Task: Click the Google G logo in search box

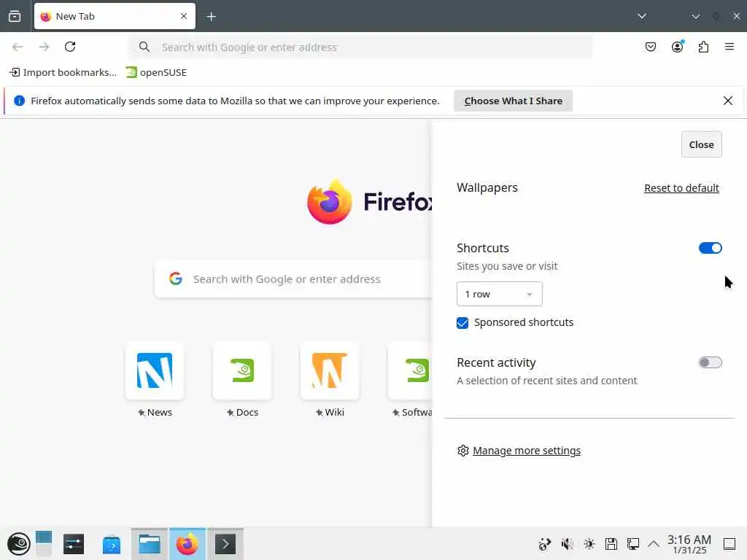Action: [x=175, y=279]
